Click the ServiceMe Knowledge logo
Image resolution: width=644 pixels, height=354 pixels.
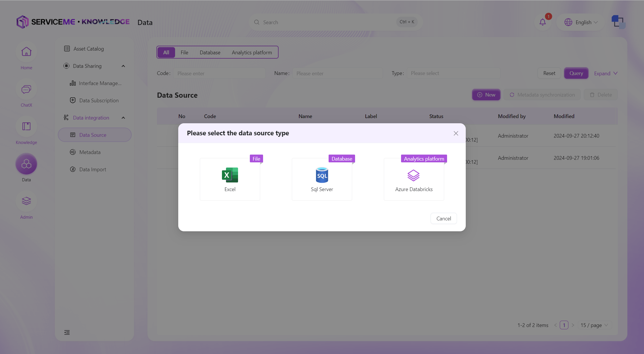tap(73, 22)
